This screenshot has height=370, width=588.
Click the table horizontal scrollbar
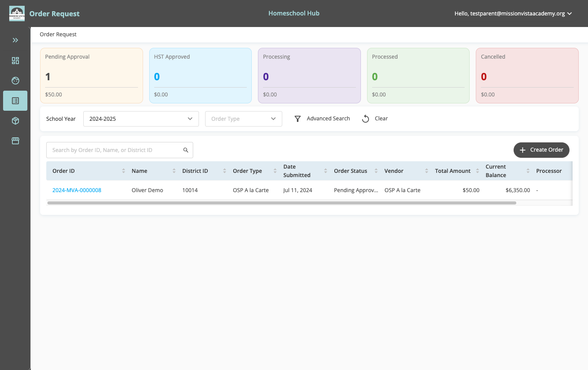coord(282,203)
